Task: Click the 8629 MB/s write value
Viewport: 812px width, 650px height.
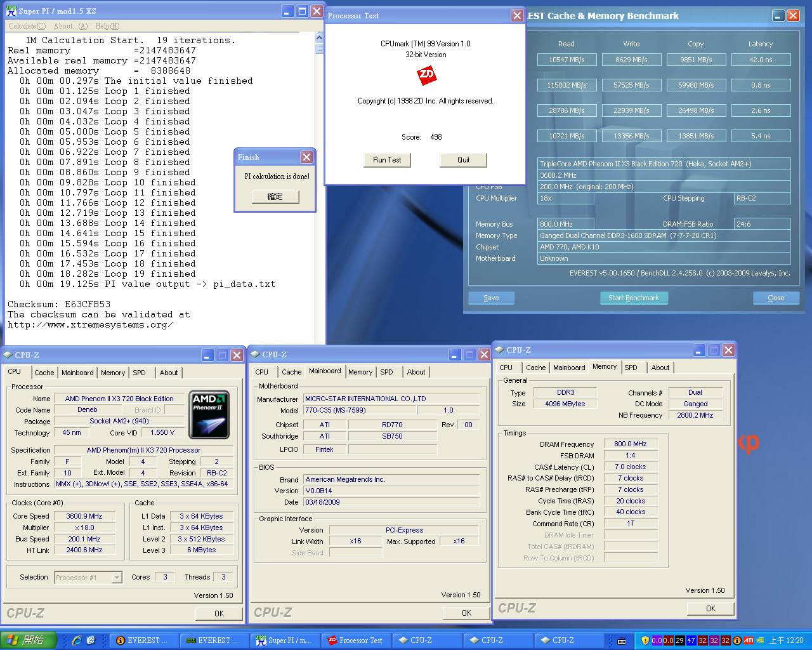Action: coord(632,60)
